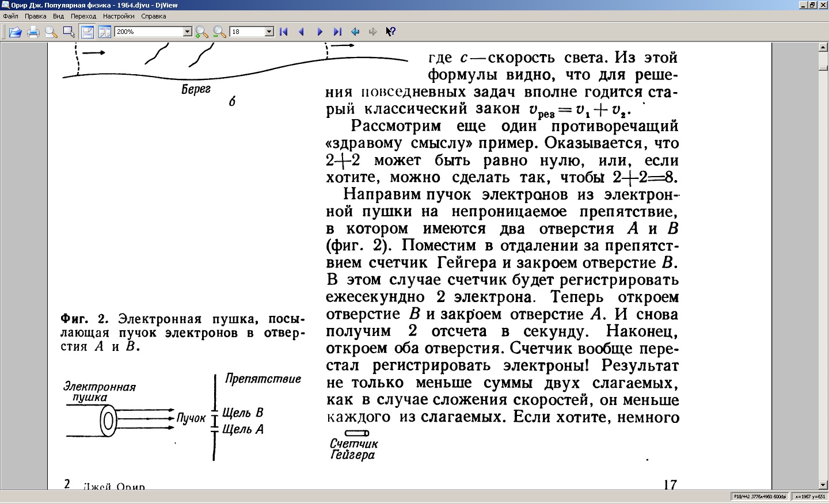829x504 pixels.
Task: Click the blue Back navigation arrow
Action: click(355, 32)
